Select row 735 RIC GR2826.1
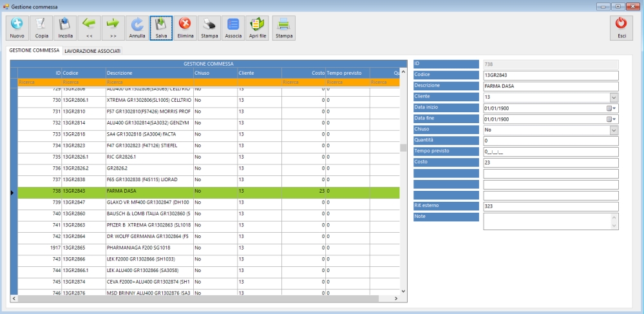Image resolution: width=644 pixels, height=314 pixels. pyautogui.click(x=209, y=157)
